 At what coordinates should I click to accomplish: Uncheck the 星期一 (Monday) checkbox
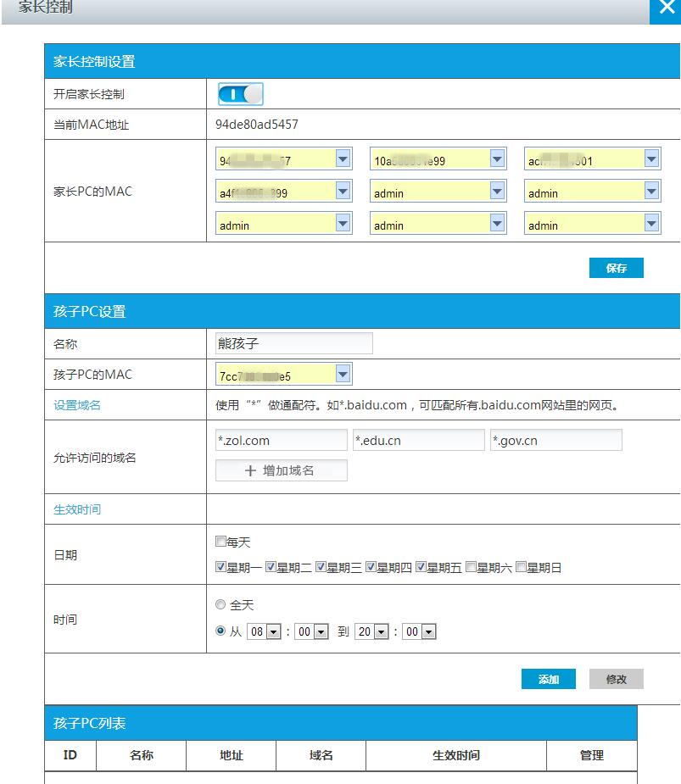[220, 567]
